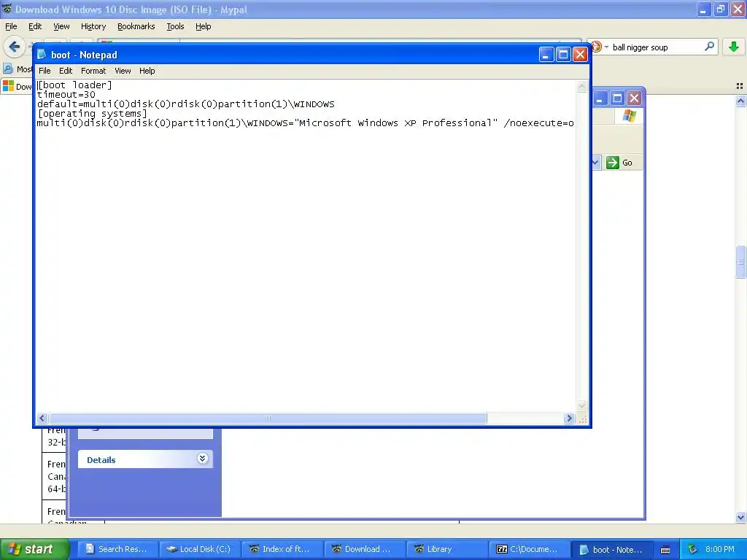Screen dimensions: 747x560
Task: Click the Most Visited bookmark icon
Action: pyautogui.click(x=7, y=69)
